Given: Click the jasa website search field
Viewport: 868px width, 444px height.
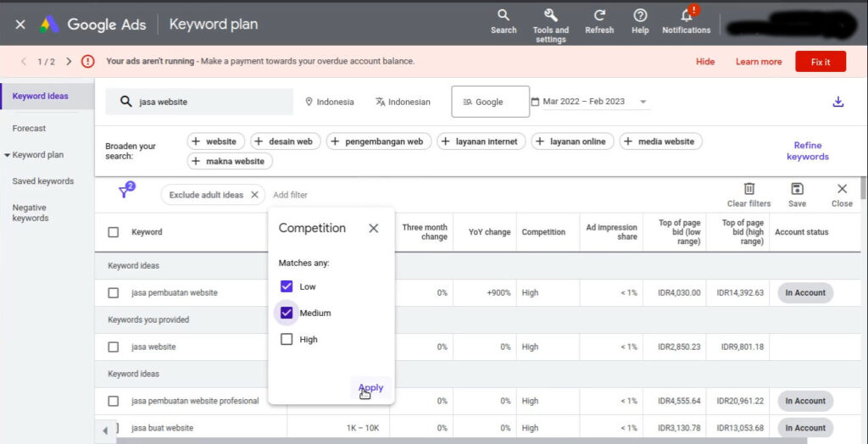Looking at the screenshot, I should coord(199,102).
